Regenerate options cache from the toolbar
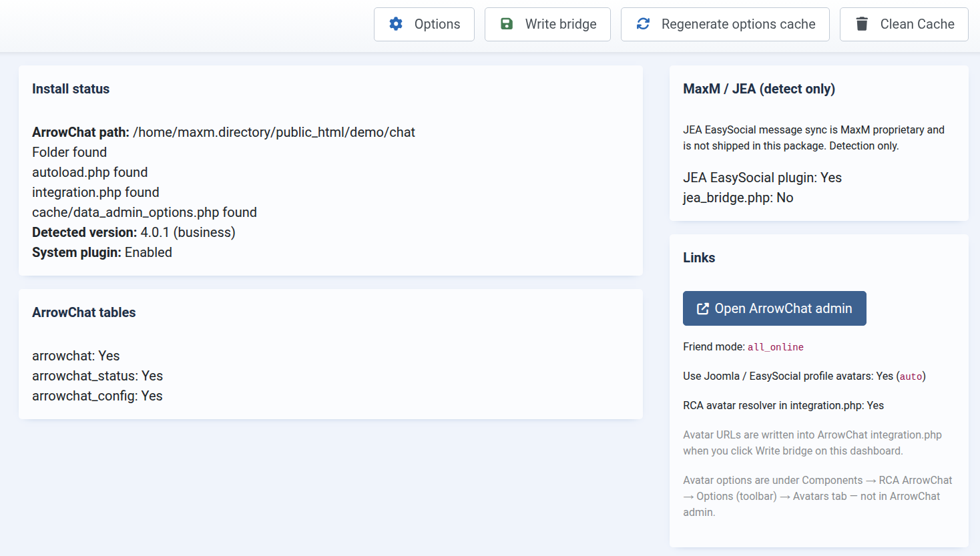 pos(725,24)
